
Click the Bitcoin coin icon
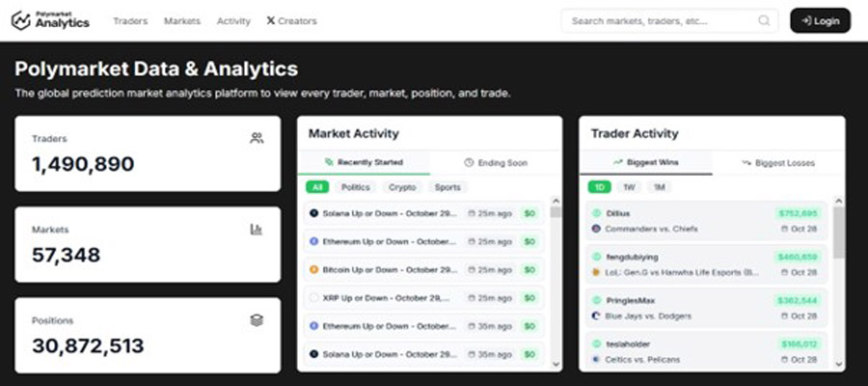click(x=313, y=269)
